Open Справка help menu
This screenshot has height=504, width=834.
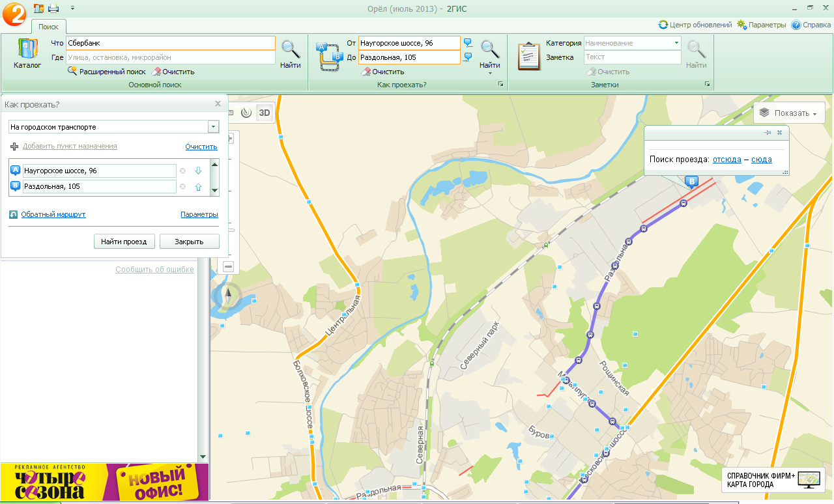pyautogui.click(x=811, y=25)
